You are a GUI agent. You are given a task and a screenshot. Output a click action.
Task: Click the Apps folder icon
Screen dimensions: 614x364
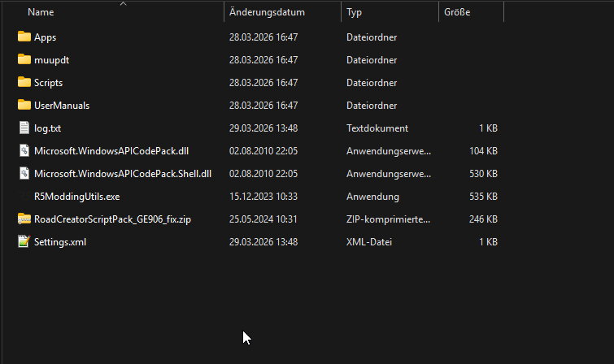click(x=24, y=37)
